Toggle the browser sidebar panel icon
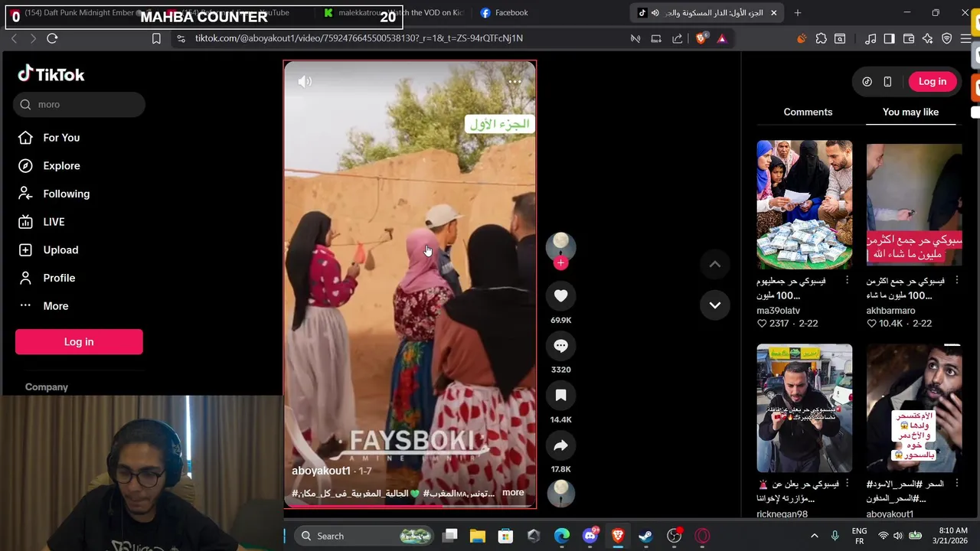 (889, 38)
